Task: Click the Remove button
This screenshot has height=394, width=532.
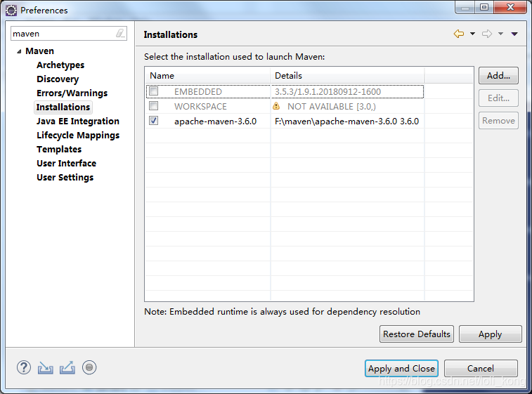Action: pyautogui.click(x=498, y=120)
